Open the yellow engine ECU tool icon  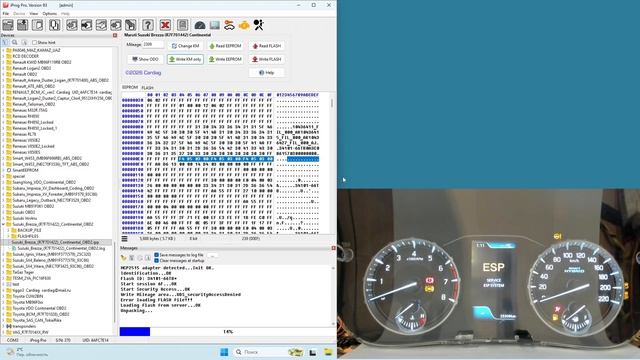(x=244, y=25)
